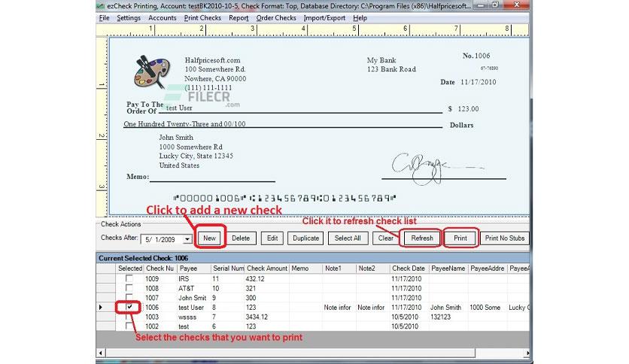Open the Accounts menu
The image size is (629, 364).
162,18
